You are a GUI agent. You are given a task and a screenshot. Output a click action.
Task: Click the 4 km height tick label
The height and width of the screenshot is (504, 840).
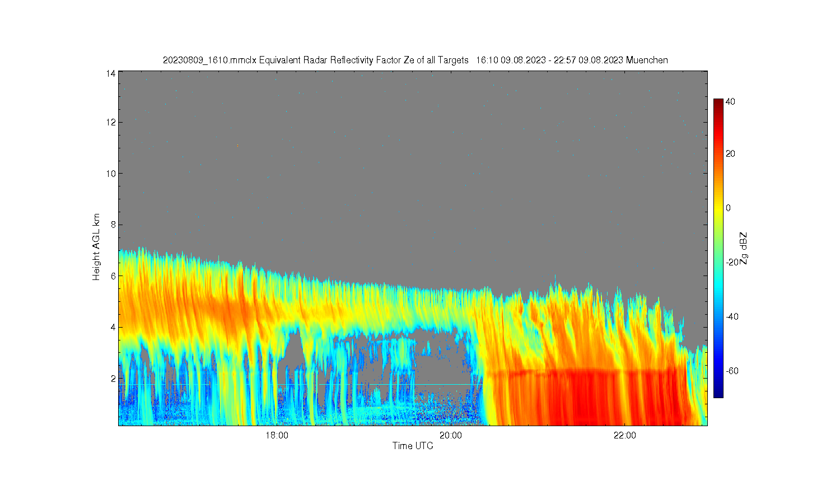point(113,327)
